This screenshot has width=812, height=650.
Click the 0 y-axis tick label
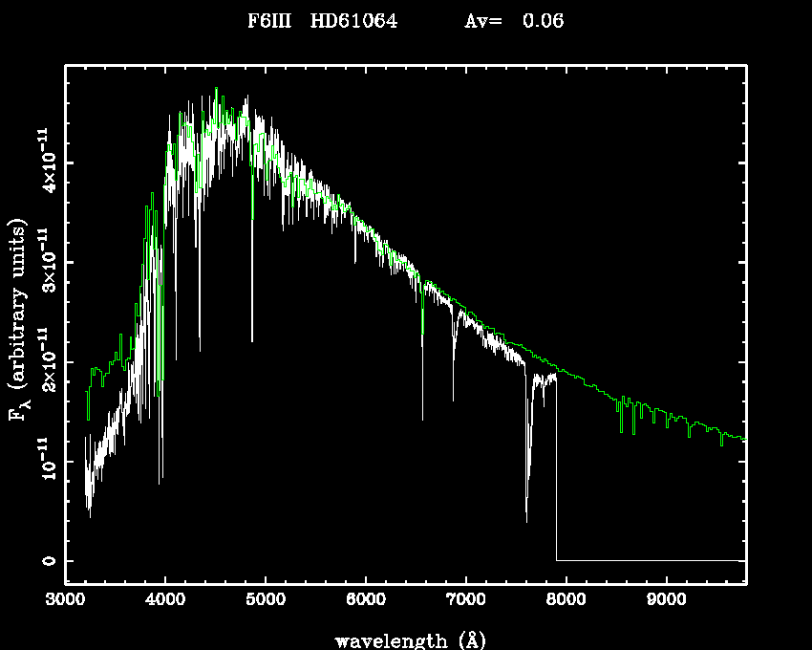[45, 561]
